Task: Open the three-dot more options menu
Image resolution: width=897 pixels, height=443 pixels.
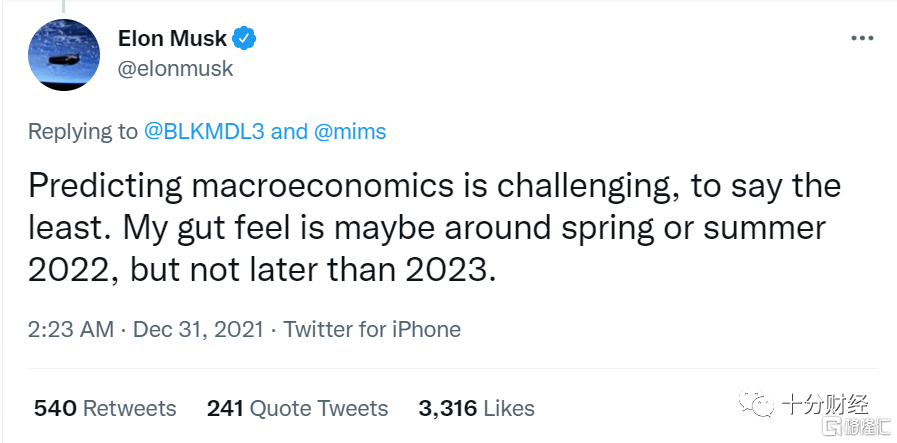Action: click(862, 38)
